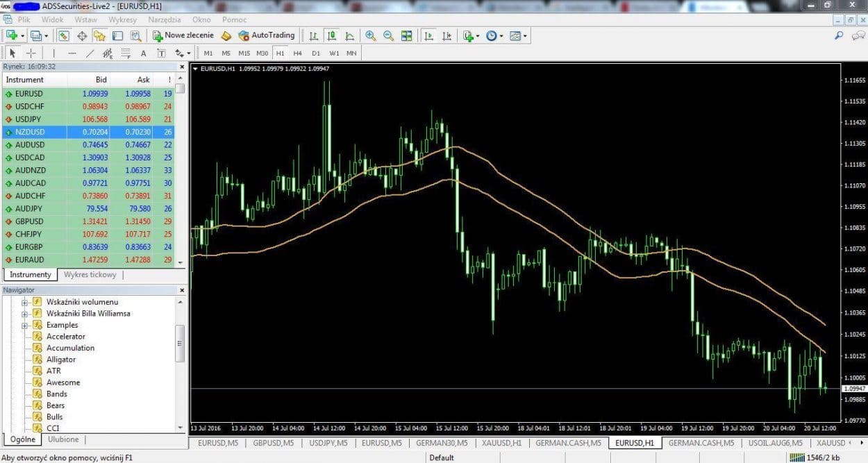Click the Nowe zlecenie button
This screenshot has width=868, height=463.
pos(183,35)
